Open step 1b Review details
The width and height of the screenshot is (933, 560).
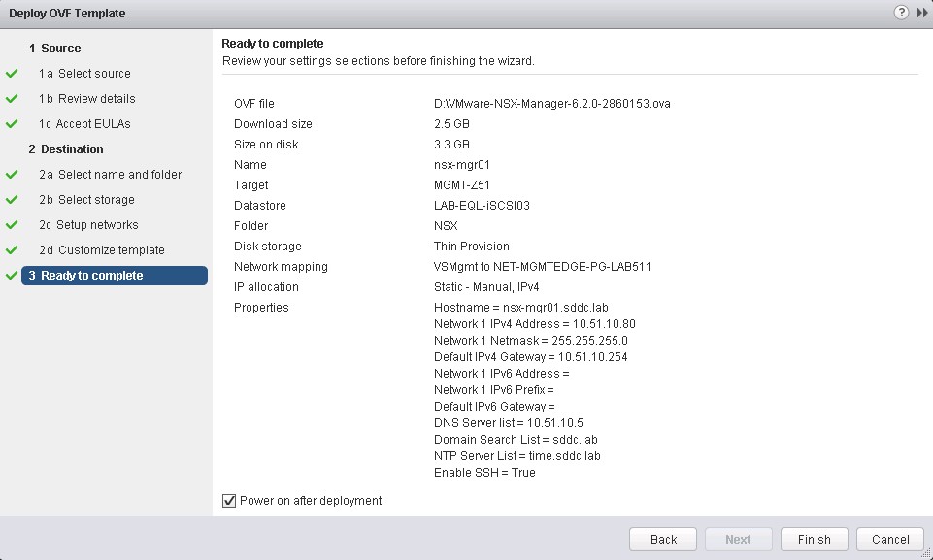[x=96, y=99]
